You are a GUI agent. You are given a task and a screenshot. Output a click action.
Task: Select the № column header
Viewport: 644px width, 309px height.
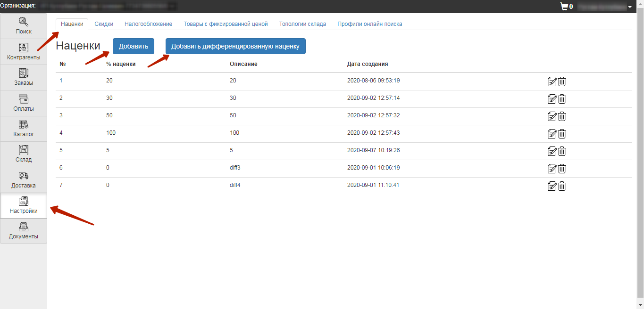(62, 64)
